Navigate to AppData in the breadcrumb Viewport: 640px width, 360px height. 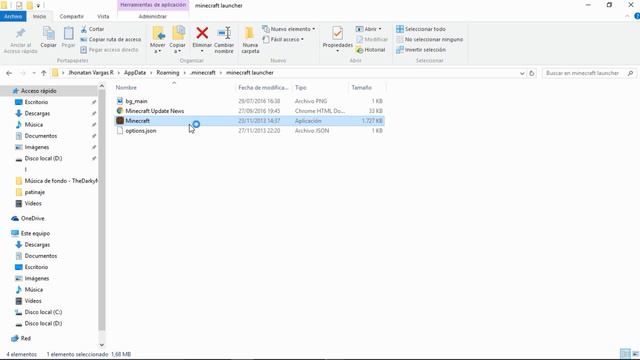click(135, 73)
